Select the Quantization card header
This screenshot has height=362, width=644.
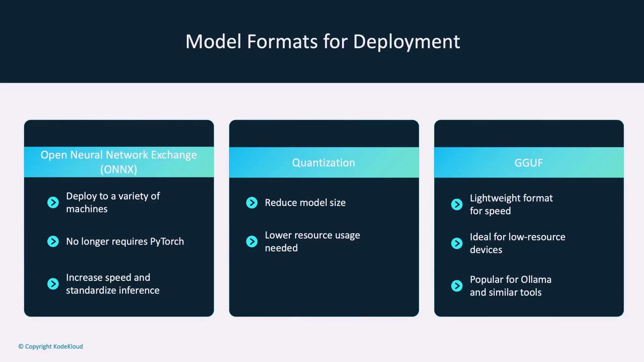tap(324, 163)
